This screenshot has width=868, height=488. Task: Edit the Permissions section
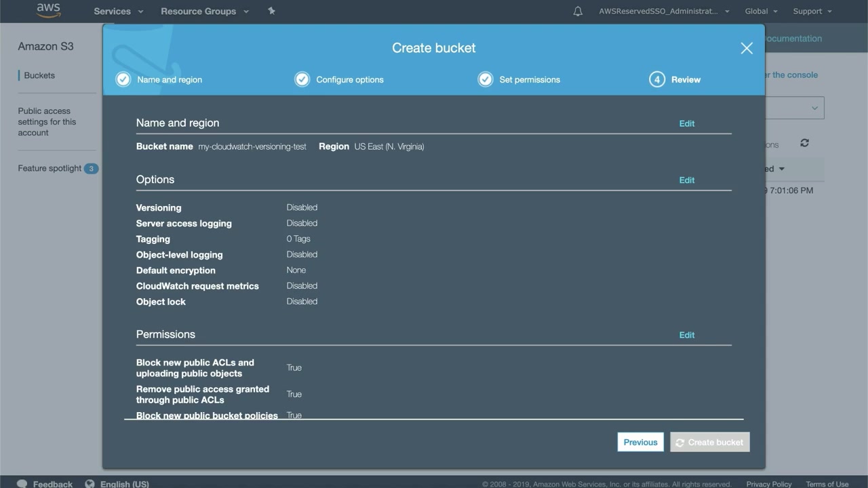687,335
